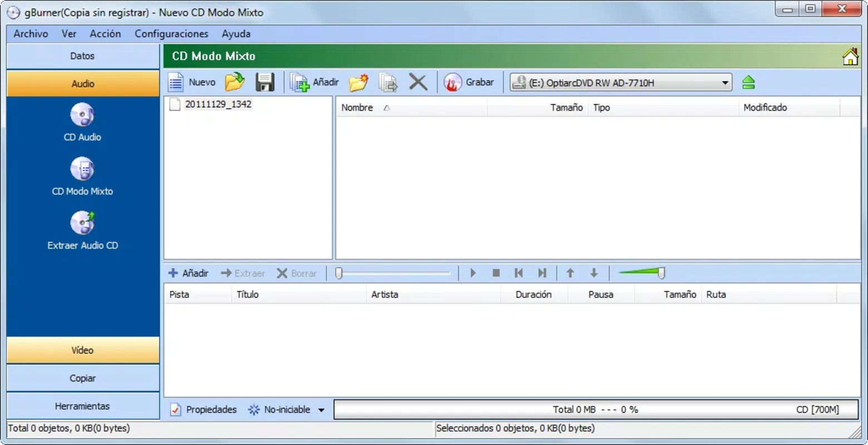Open an existing project with folder icon

[x=235, y=82]
